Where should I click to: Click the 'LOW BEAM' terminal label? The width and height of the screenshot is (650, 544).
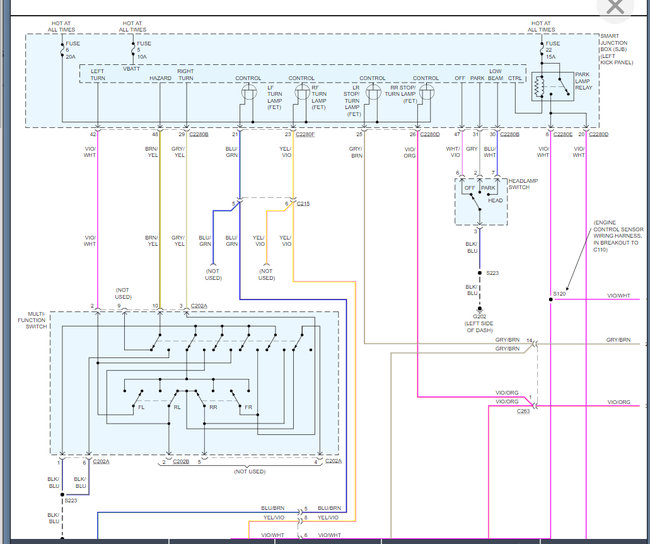click(x=496, y=75)
